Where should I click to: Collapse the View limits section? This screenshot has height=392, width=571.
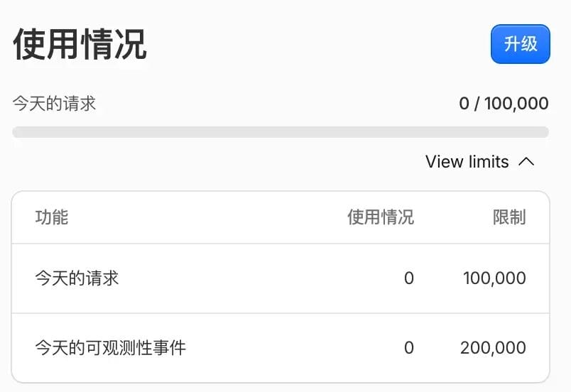(479, 162)
